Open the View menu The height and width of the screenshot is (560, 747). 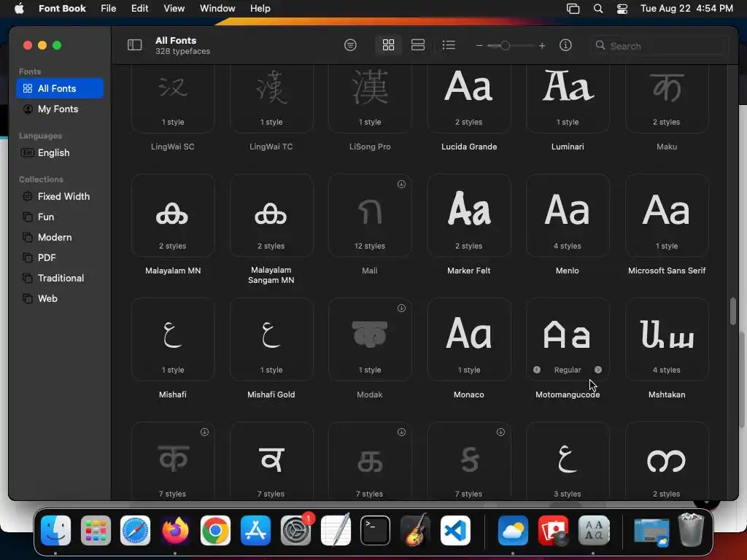(x=174, y=9)
